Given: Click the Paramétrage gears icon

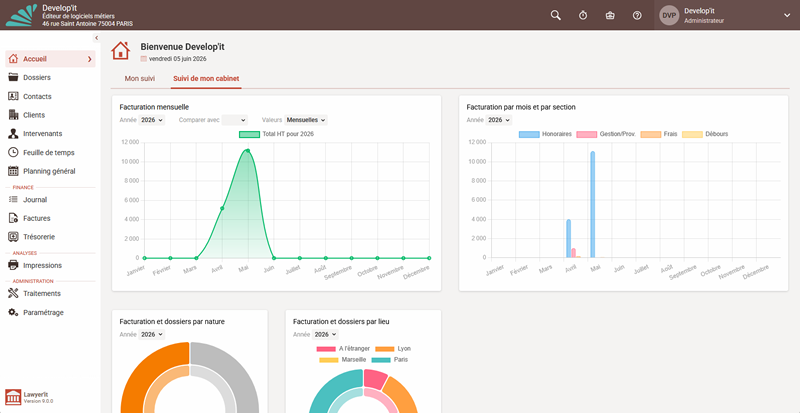Looking at the screenshot, I should [14, 312].
